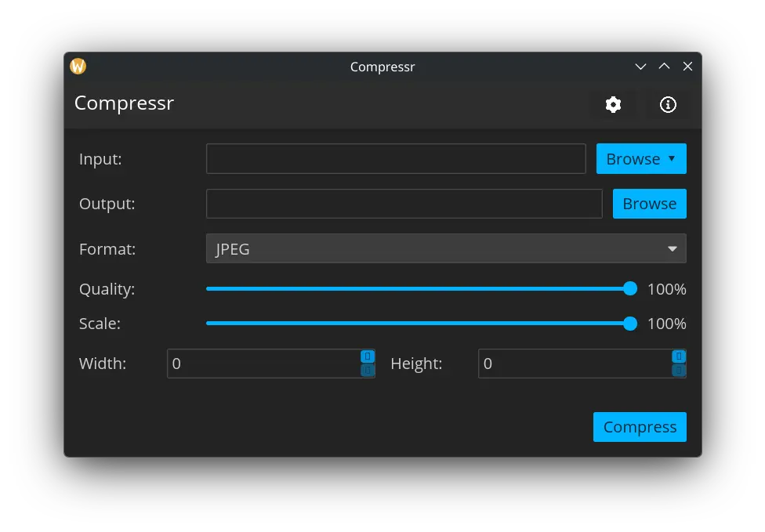Expand the Format JPEG combo box
Screen dimensions: 765x532
(446, 248)
